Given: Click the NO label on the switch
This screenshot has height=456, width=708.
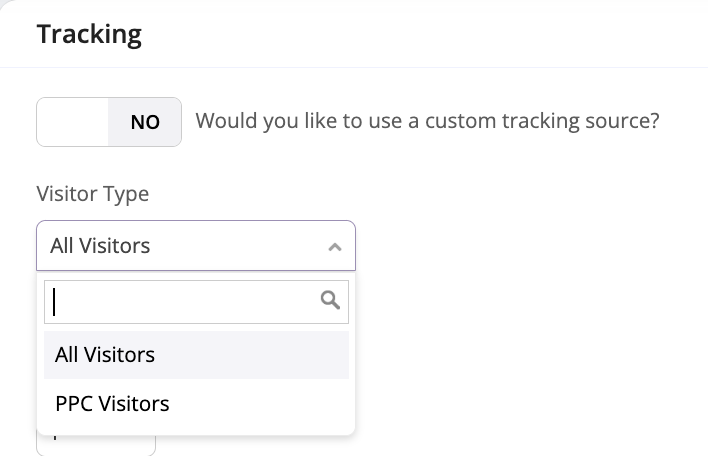Looking at the screenshot, I should 145,122.
